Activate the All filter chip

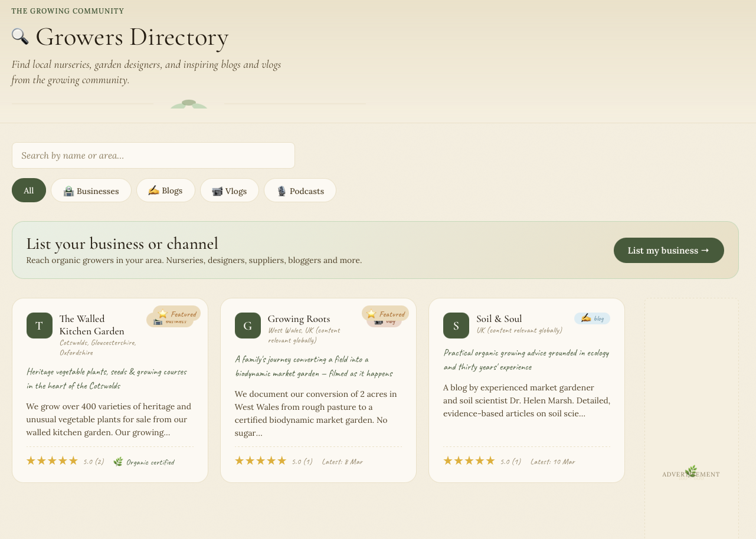28,190
